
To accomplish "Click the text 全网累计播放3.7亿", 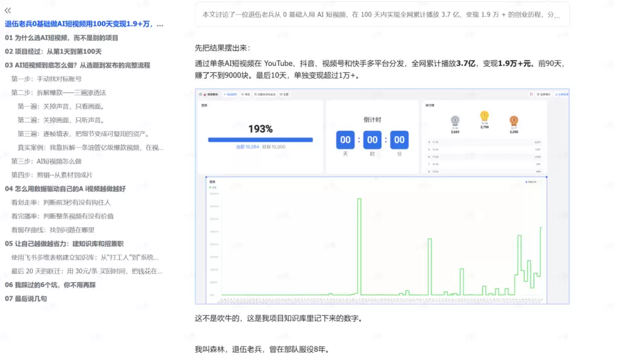I will pos(443,64).
